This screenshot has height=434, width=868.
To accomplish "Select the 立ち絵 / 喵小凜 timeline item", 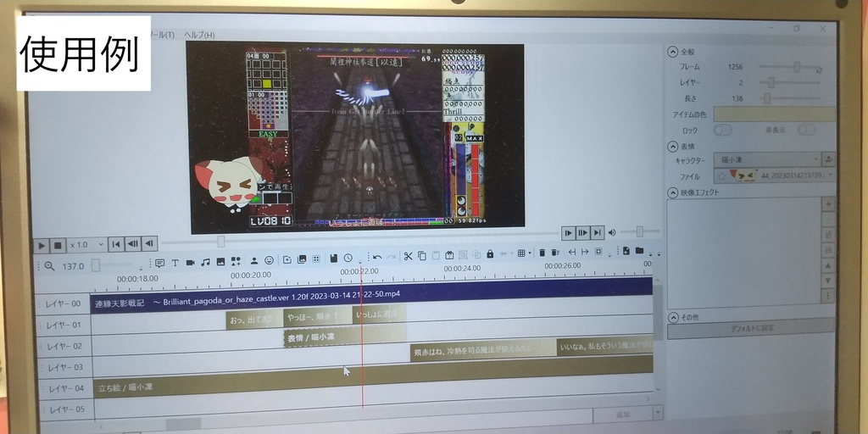I will click(373, 376).
